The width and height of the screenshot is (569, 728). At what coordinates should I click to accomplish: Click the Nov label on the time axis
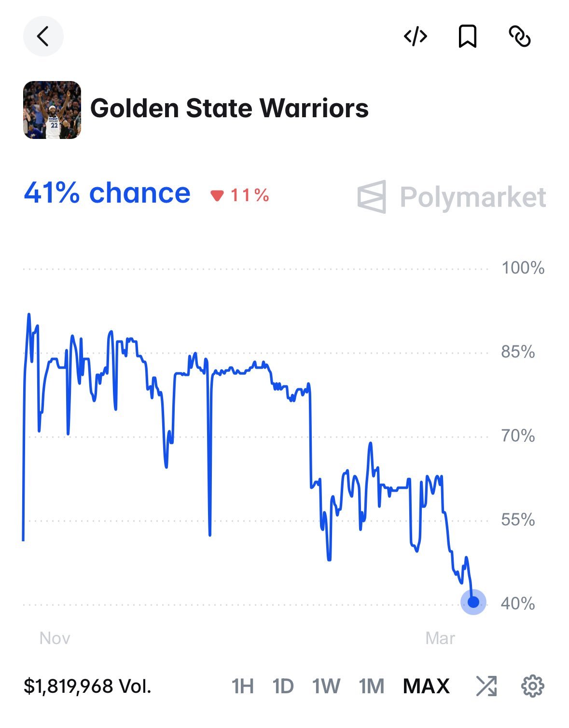point(55,638)
